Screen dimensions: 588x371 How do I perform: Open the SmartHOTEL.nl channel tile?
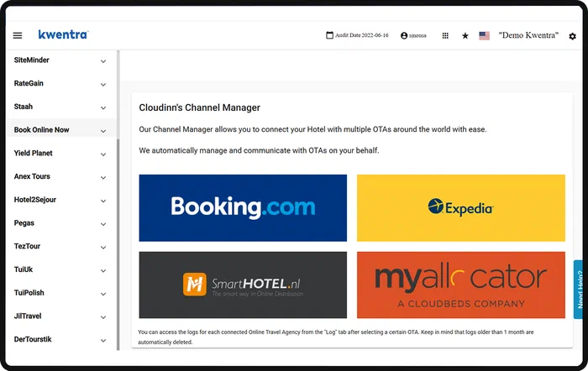point(243,285)
